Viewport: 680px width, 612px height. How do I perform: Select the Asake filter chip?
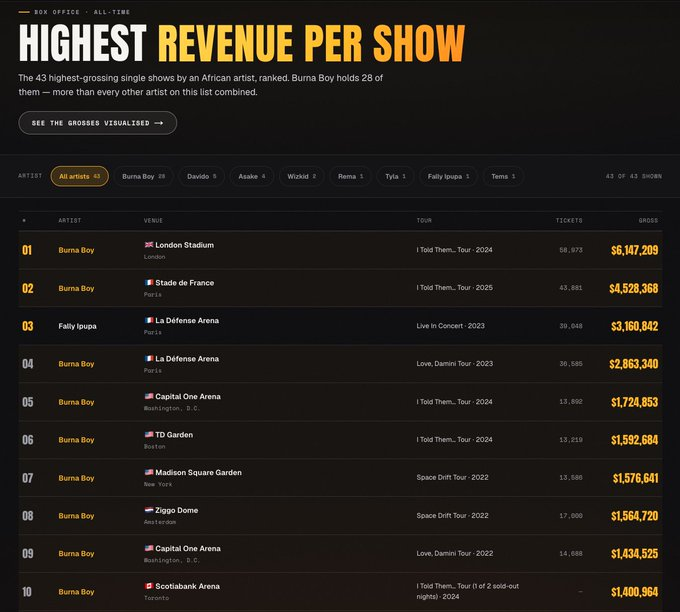coord(252,176)
